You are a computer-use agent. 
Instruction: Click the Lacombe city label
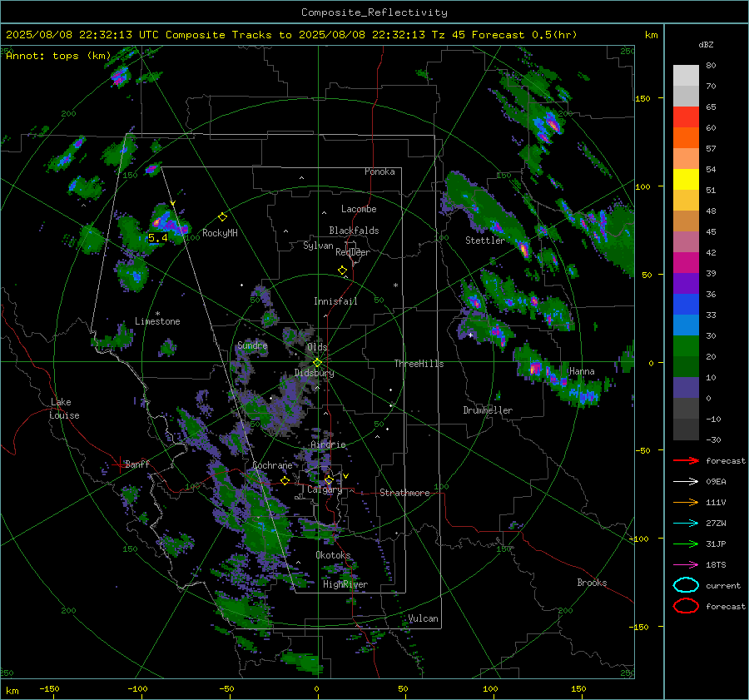tap(359, 209)
